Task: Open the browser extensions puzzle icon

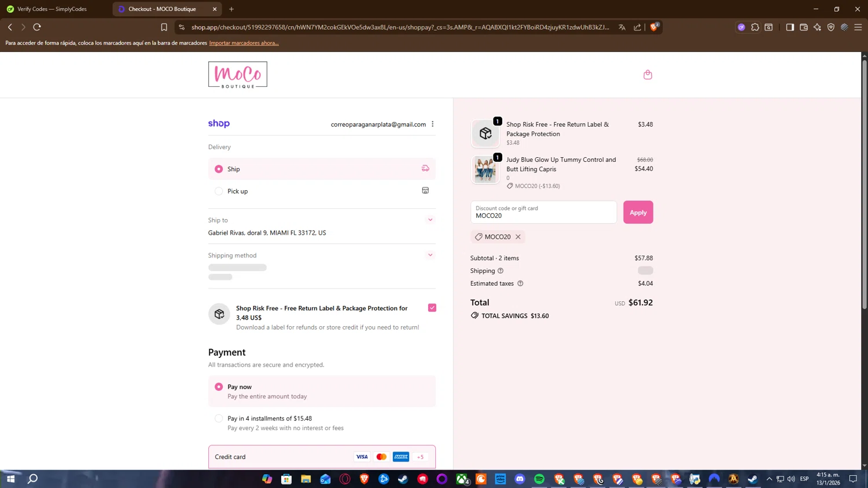Action: click(x=755, y=27)
